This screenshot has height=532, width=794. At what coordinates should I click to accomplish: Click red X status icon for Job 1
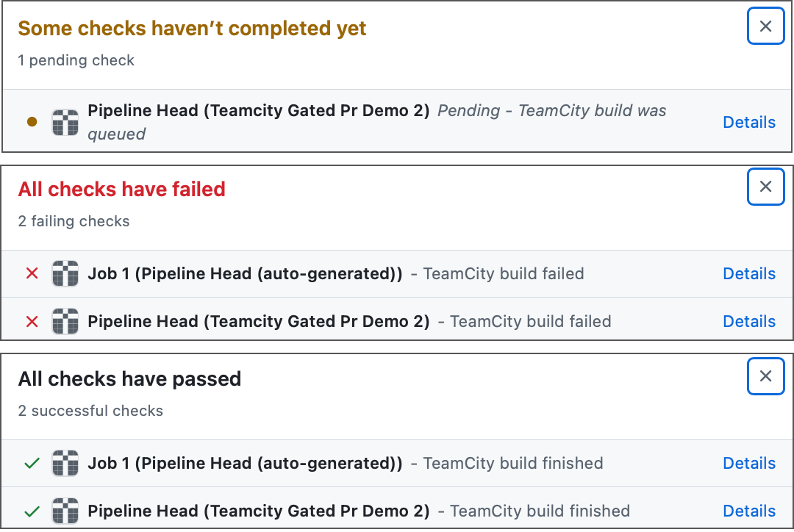32,274
